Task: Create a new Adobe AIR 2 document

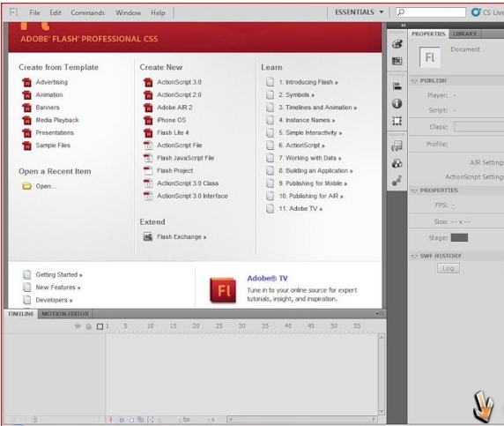Action: pos(174,107)
